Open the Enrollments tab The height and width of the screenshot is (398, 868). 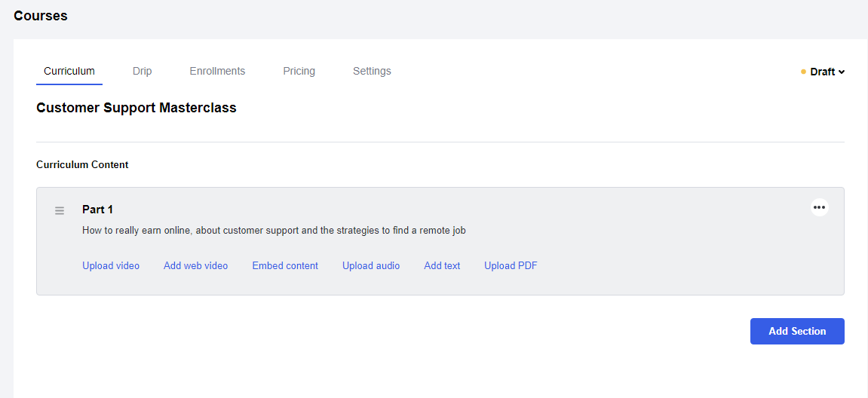(x=217, y=71)
